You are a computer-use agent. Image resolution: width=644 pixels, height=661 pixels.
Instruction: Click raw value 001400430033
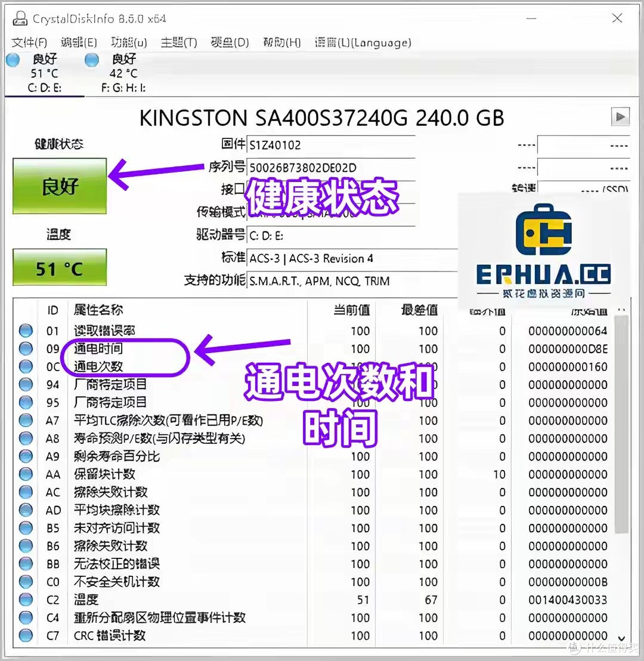click(x=568, y=600)
